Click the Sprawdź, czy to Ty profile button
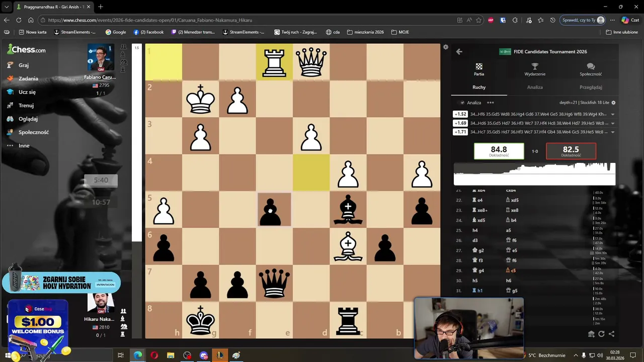Image resolution: width=644 pixels, height=362 pixels. (583, 20)
